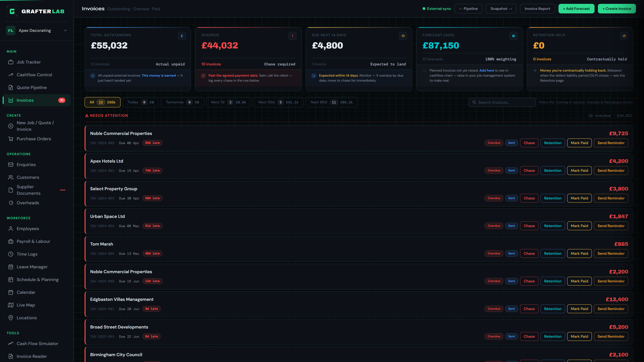Click 'Add here' link in Forecast card
The width and height of the screenshot is (644, 362).
click(487, 70)
